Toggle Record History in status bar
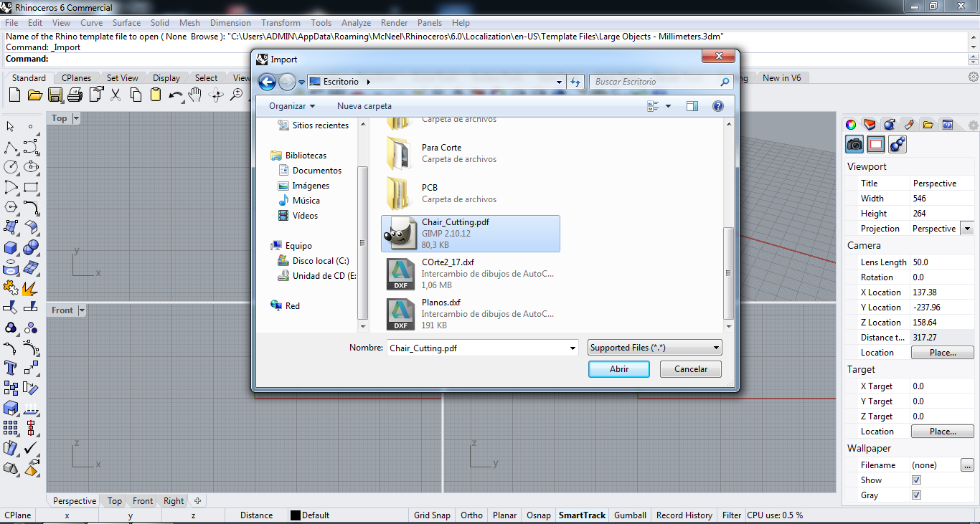 684,515
